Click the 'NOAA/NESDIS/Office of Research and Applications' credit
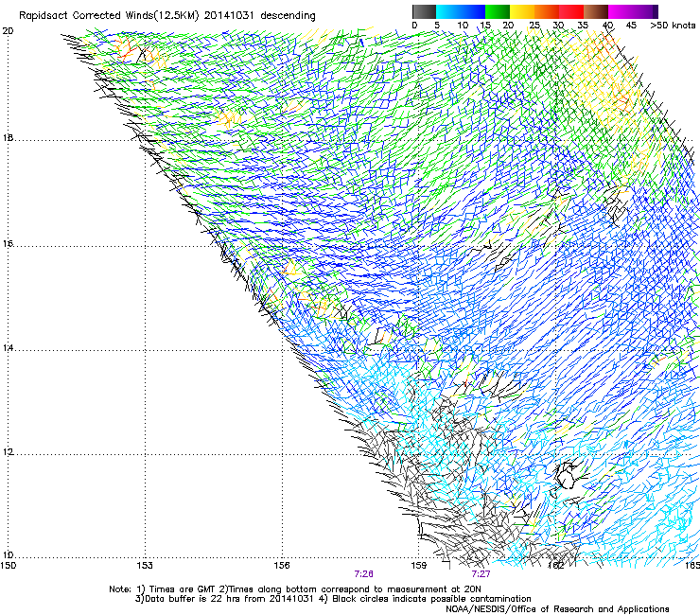The width and height of the screenshot is (700, 615). (557, 609)
